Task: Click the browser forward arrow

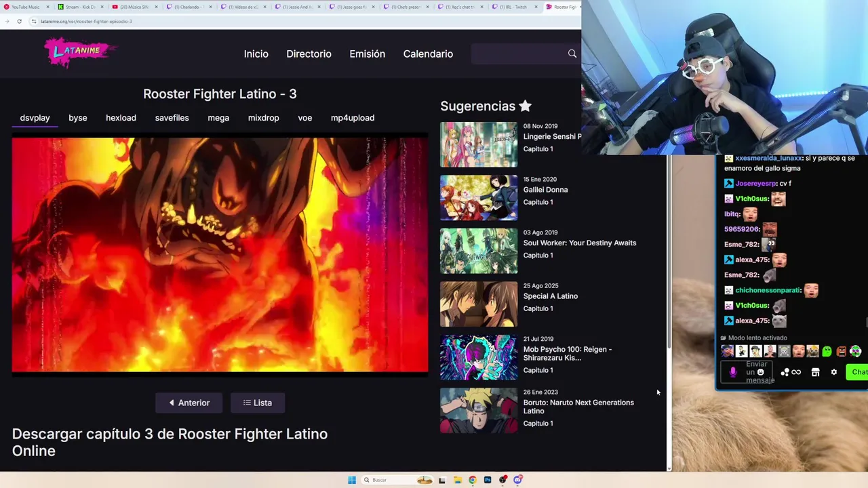Action: pyautogui.click(x=7, y=21)
